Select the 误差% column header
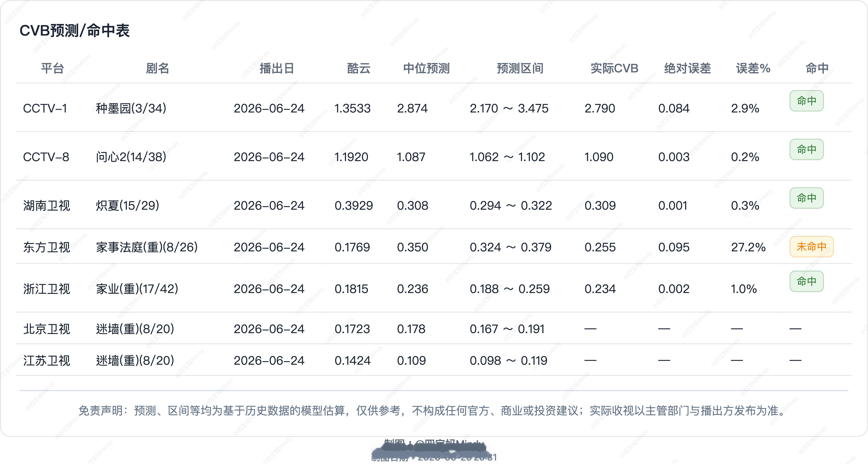The width and height of the screenshot is (868, 464). 753,68
